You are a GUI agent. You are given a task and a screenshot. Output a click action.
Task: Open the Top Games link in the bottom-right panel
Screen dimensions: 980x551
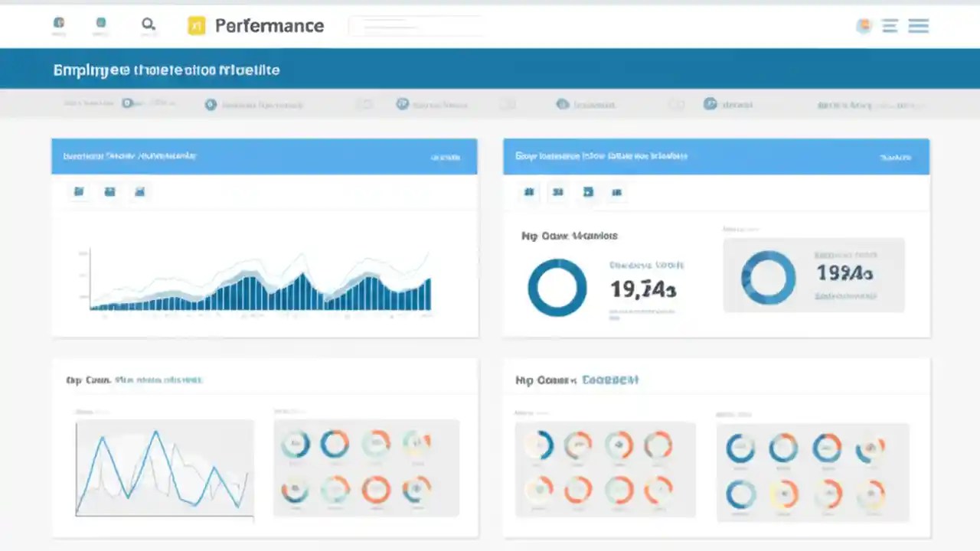(x=610, y=380)
